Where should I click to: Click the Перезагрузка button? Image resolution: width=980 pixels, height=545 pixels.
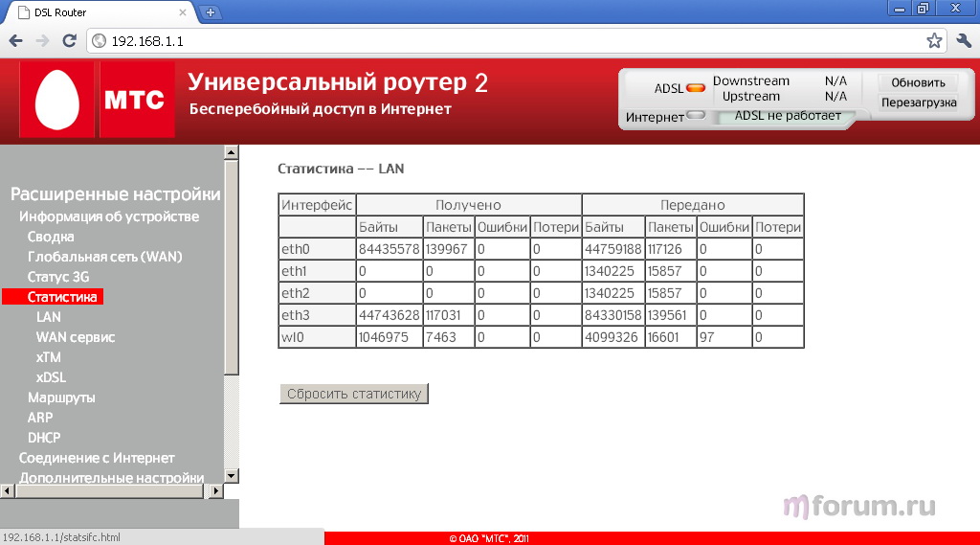click(x=919, y=102)
